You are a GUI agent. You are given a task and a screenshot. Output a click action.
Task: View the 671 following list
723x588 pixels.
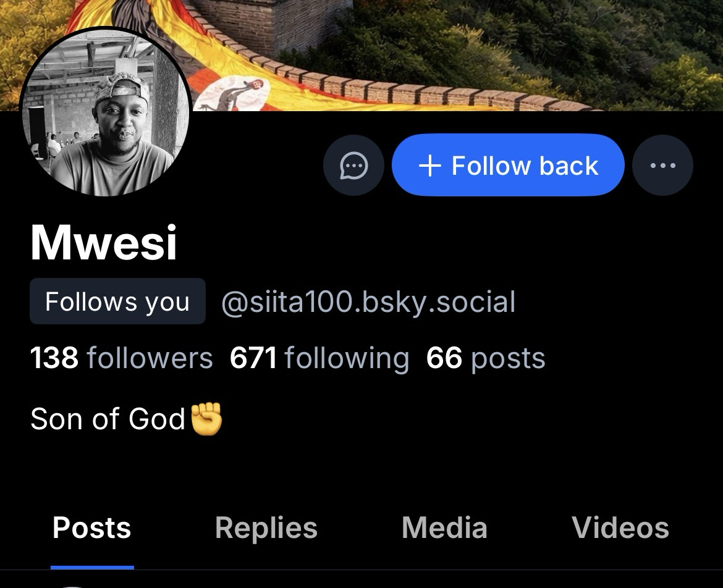click(x=319, y=358)
